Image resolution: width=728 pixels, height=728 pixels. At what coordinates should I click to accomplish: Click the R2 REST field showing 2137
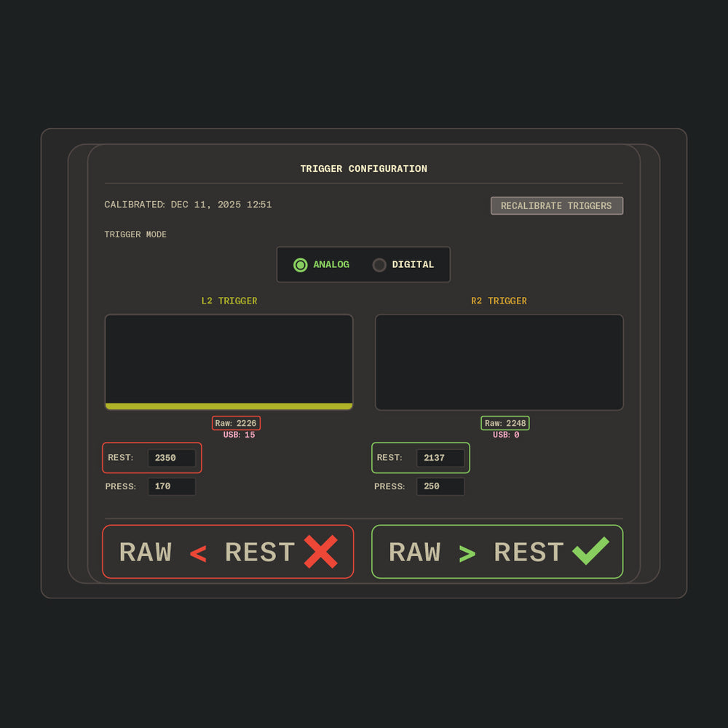tap(440, 458)
